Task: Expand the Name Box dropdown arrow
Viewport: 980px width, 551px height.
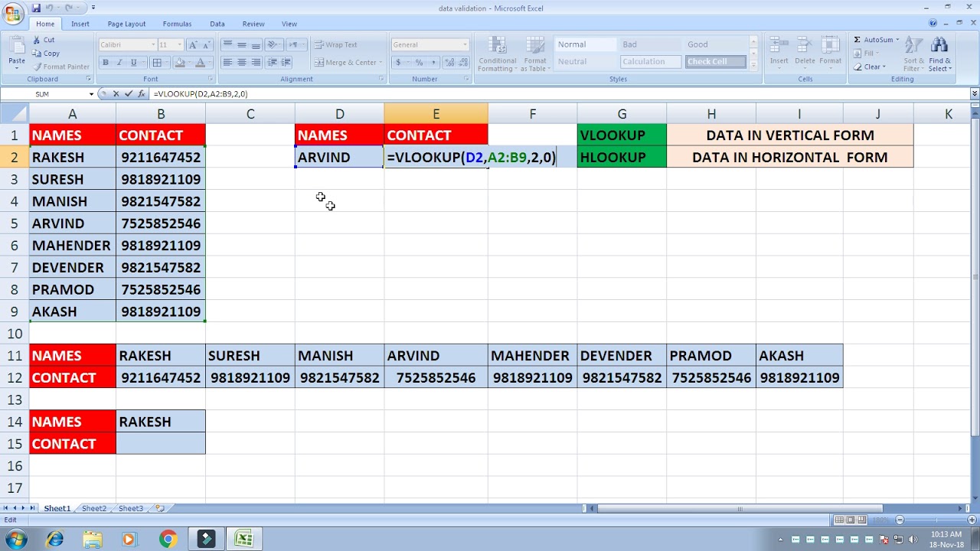Action: pyautogui.click(x=91, y=93)
